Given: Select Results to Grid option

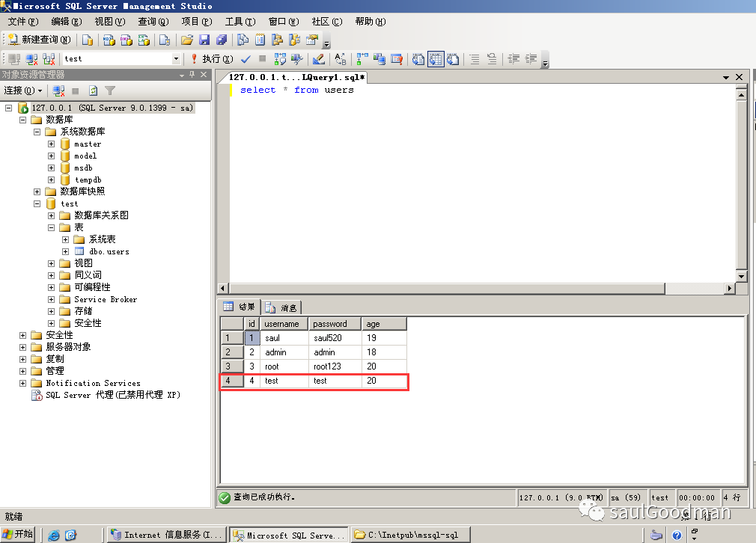Looking at the screenshot, I should point(436,59).
